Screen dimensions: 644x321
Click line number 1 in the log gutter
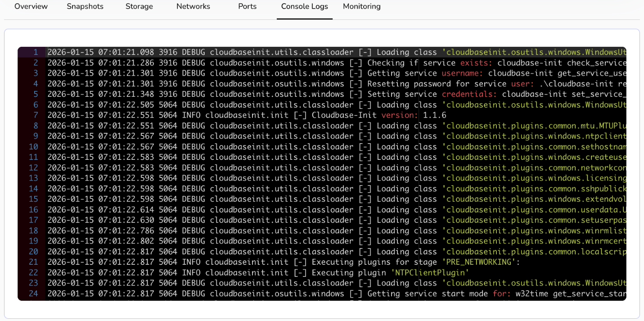click(x=35, y=52)
